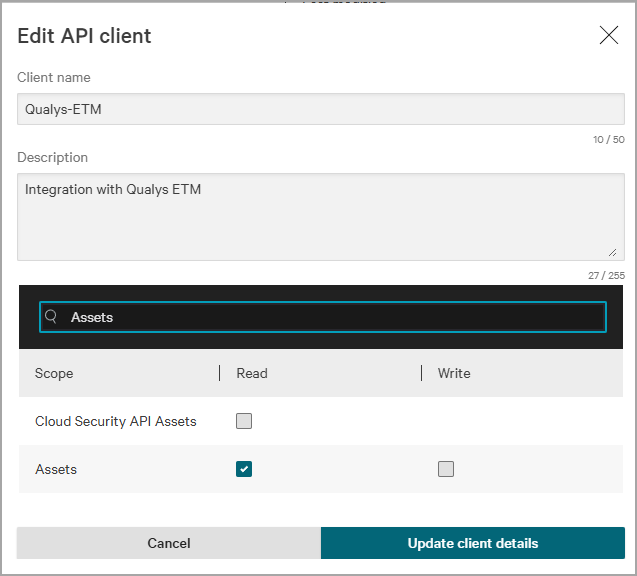Click the magnifier icon in scope search
This screenshot has height=576, width=637.
(x=52, y=317)
